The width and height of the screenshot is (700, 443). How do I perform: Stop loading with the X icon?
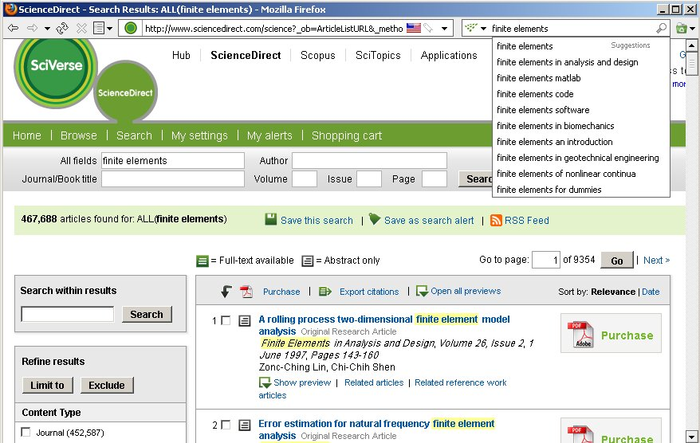[81, 29]
